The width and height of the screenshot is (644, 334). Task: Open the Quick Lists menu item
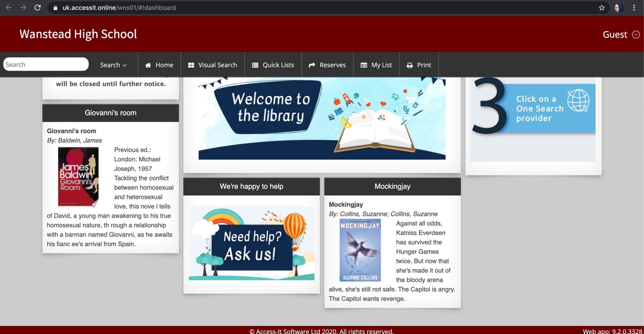click(273, 65)
